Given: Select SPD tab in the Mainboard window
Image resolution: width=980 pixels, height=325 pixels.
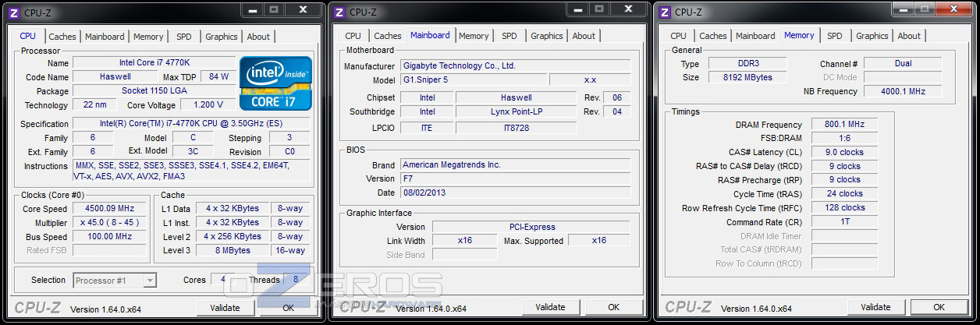Looking at the screenshot, I should (510, 36).
